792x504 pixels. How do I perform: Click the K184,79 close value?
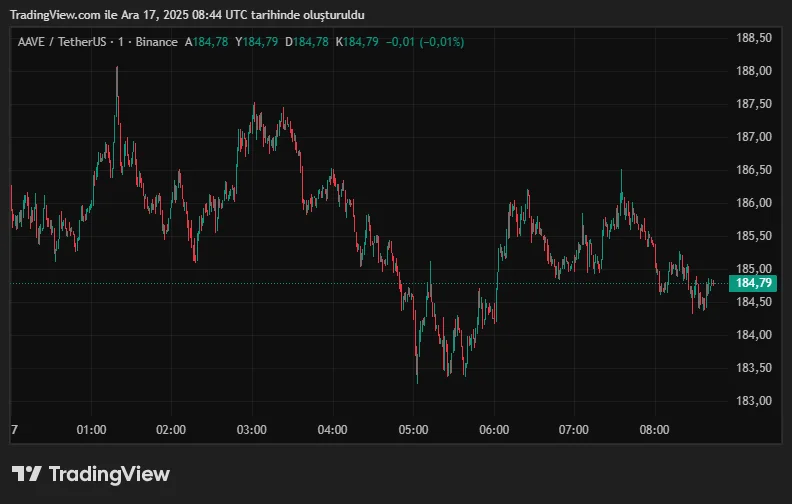pyautogui.click(x=357, y=42)
